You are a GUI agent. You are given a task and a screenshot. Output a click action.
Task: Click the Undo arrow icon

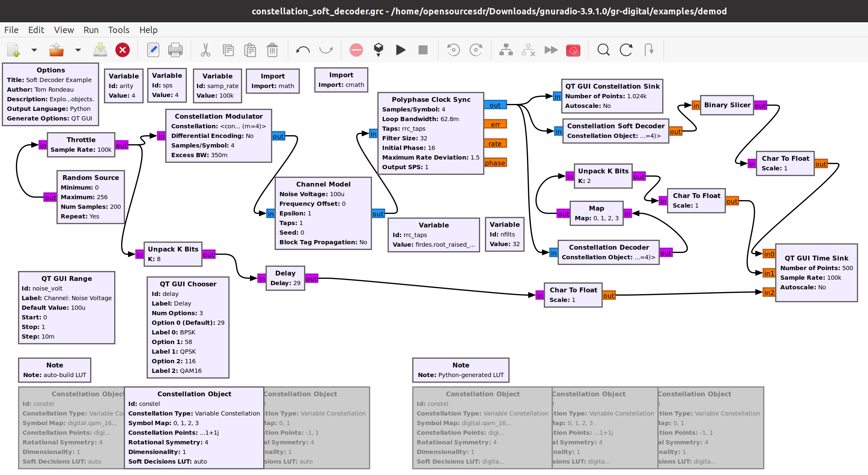click(x=303, y=50)
